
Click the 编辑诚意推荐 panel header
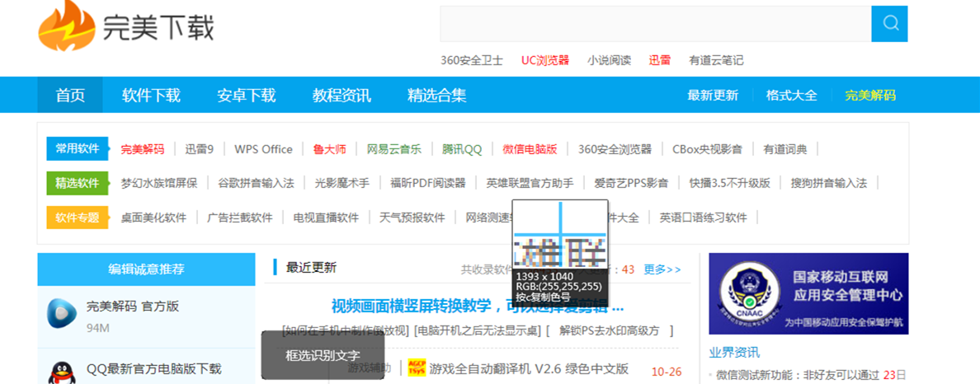pos(146,269)
